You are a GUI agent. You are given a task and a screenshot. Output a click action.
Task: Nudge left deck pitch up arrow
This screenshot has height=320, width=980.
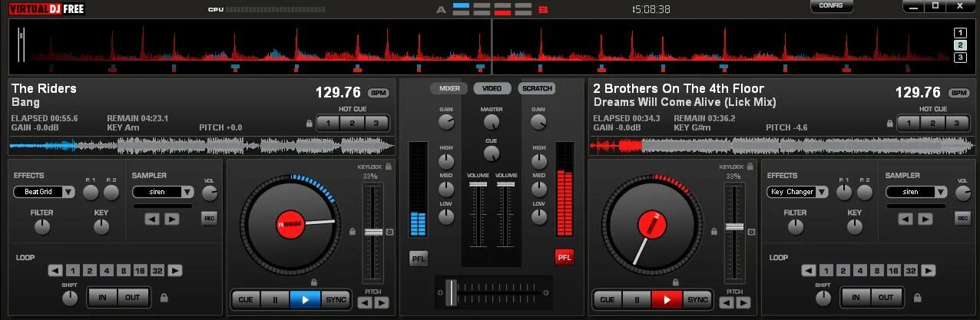(x=381, y=302)
